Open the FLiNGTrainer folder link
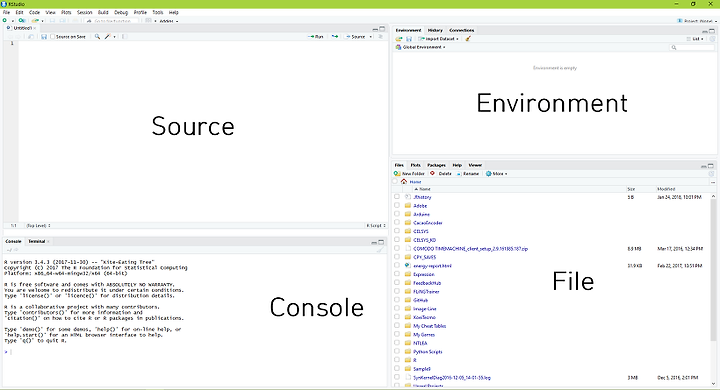 426,291
